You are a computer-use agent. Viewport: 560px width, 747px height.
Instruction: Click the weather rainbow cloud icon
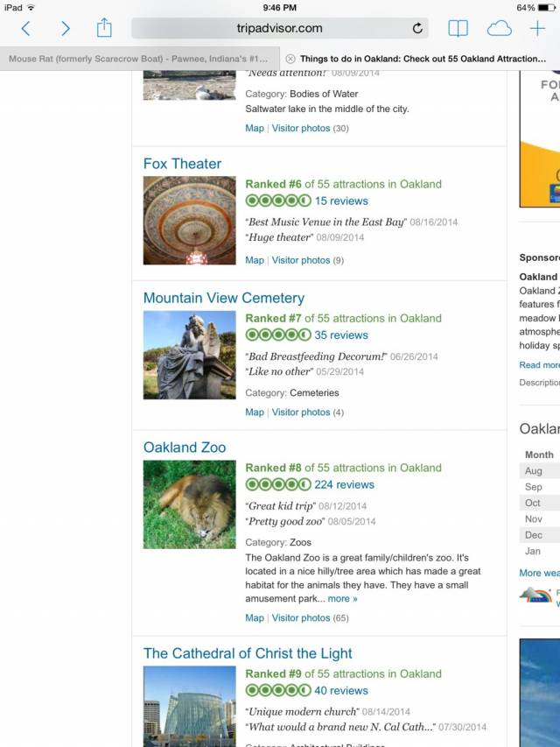coord(535,595)
